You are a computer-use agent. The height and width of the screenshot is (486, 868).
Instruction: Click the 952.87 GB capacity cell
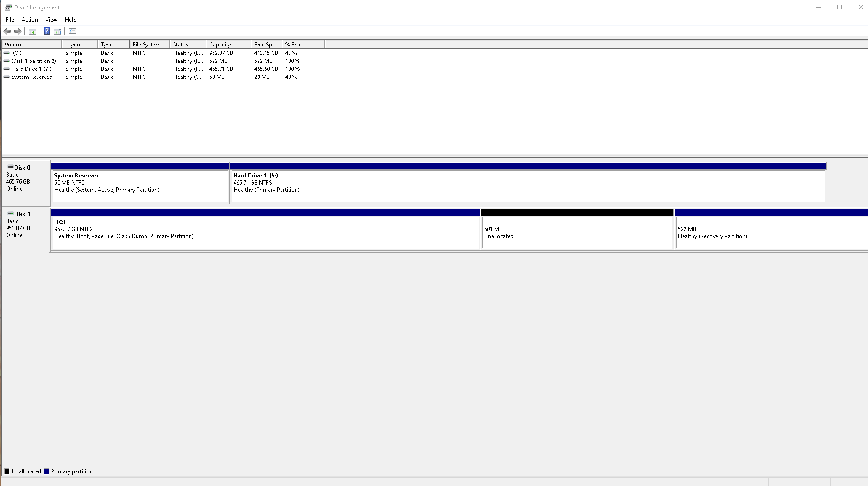221,53
